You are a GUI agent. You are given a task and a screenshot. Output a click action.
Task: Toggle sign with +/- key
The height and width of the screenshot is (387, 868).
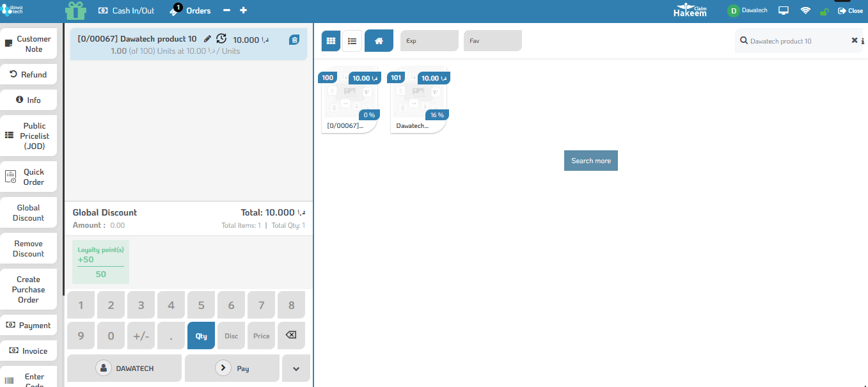tap(141, 335)
